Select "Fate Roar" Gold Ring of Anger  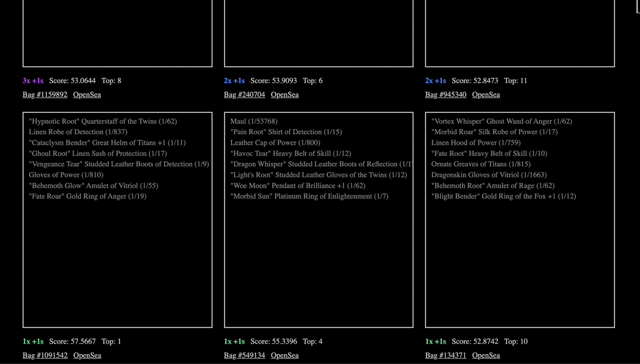tap(88, 197)
